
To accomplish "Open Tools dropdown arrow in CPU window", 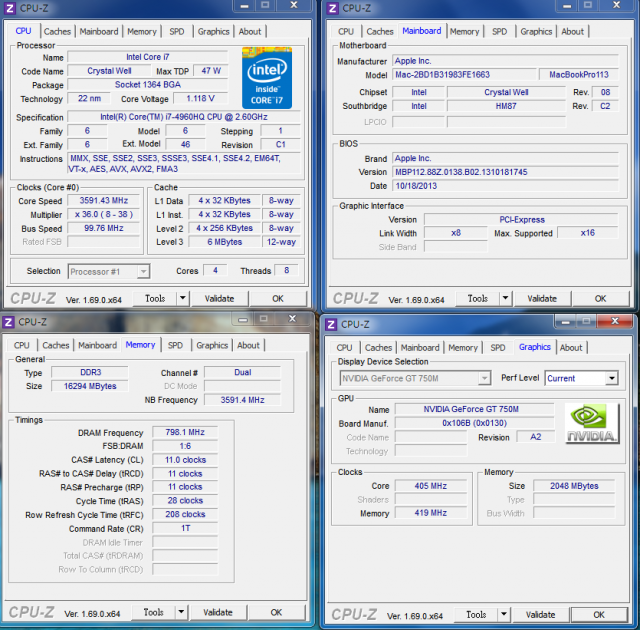I will pos(183,299).
